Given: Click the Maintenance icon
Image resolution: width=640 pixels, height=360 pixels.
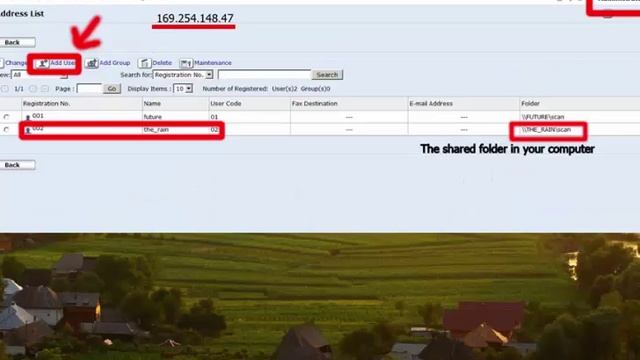Looking at the screenshot, I should click(186, 63).
